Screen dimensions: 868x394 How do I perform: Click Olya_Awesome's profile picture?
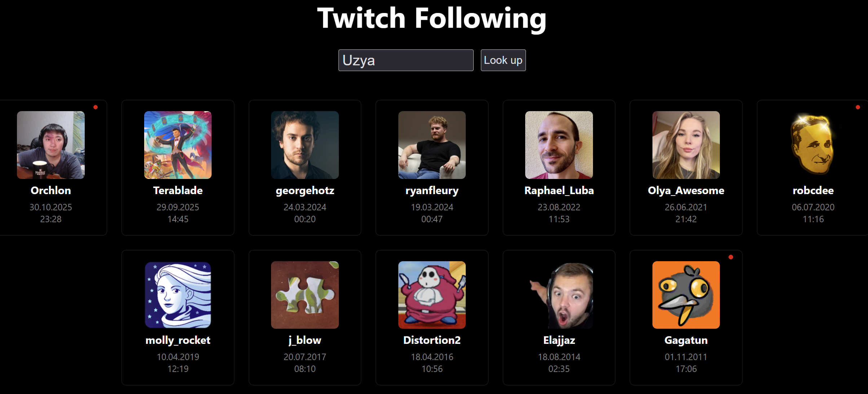tap(686, 145)
